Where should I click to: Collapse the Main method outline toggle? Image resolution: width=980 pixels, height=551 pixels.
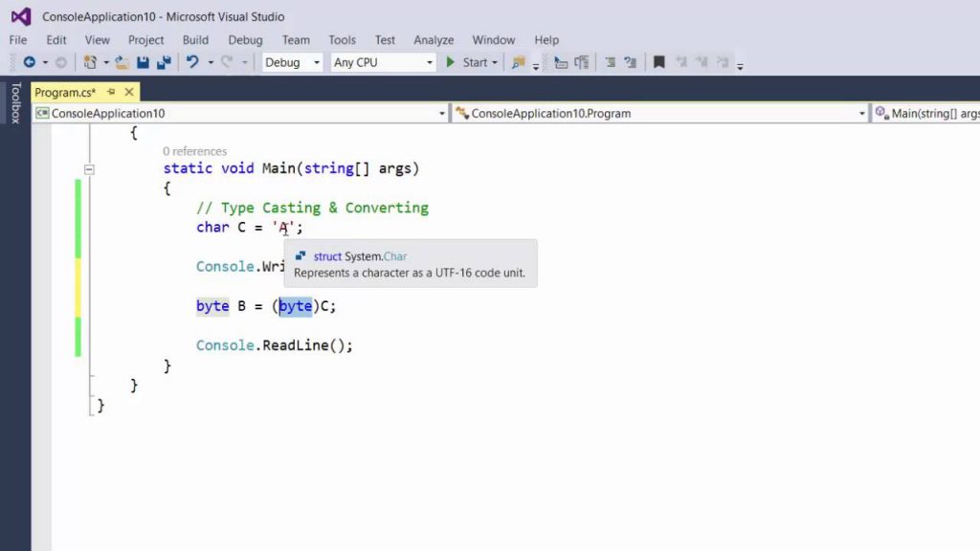point(89,169)
